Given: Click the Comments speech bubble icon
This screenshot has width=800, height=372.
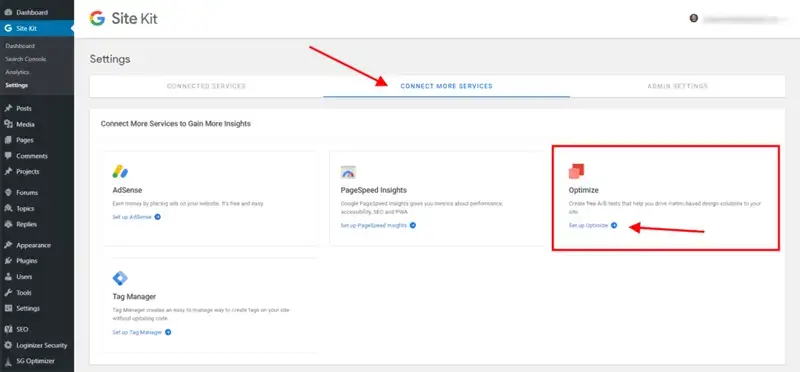Looking at the screenshot, I should [x=8, y=156].
